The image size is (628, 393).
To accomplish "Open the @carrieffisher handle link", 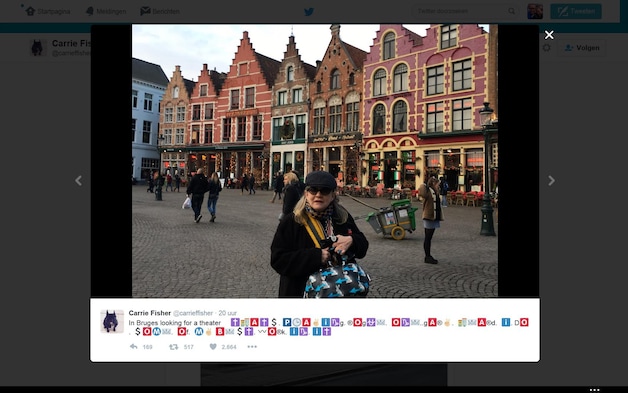I will tap(193, 313).
